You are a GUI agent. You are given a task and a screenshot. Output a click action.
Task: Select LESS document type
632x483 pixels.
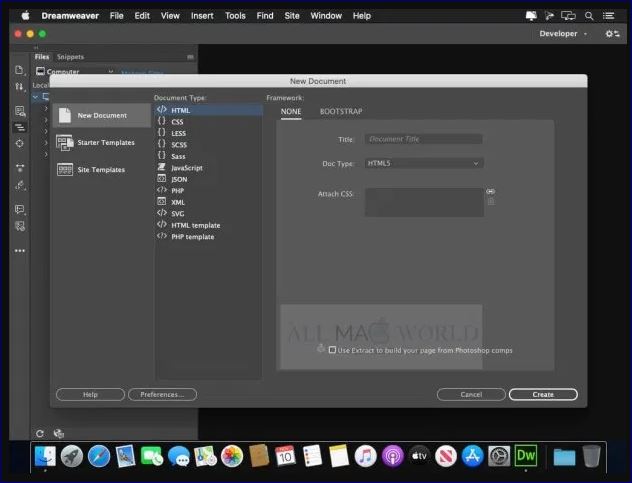(x=209, y=133)
